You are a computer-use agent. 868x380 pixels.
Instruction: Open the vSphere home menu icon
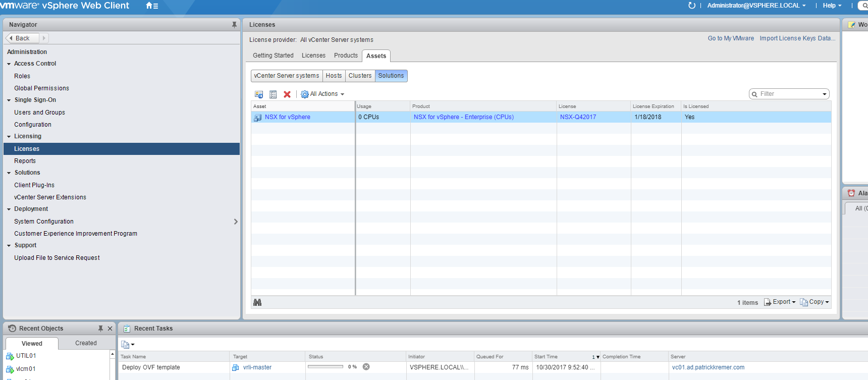click(152, 6)
